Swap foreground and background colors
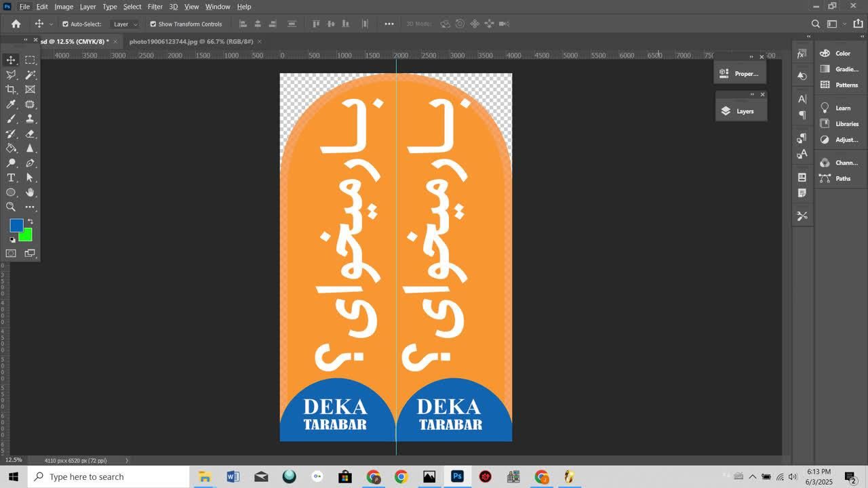The height and width of the screenshot is (488, 868). (30, 222)
